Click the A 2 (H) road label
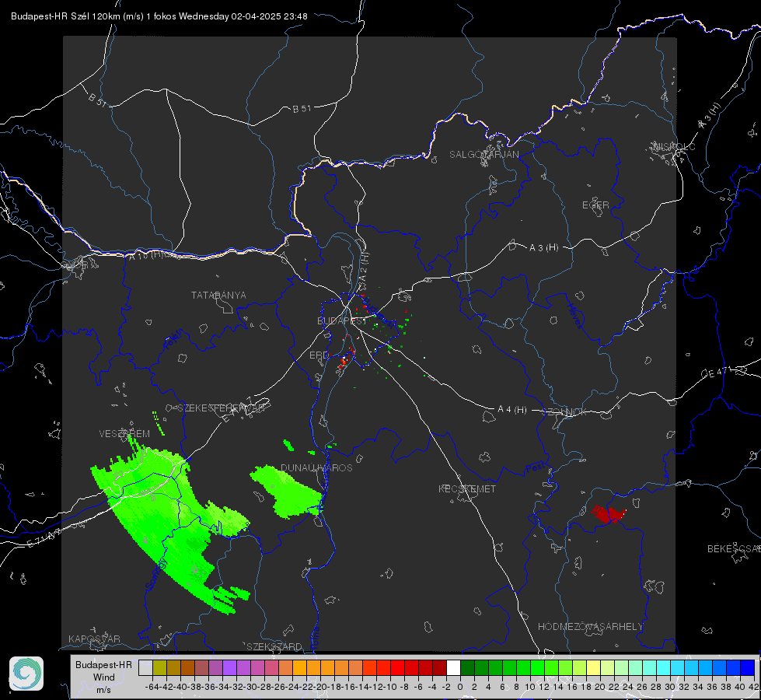Viewport: 761px width, 700px height. [364, 268]
